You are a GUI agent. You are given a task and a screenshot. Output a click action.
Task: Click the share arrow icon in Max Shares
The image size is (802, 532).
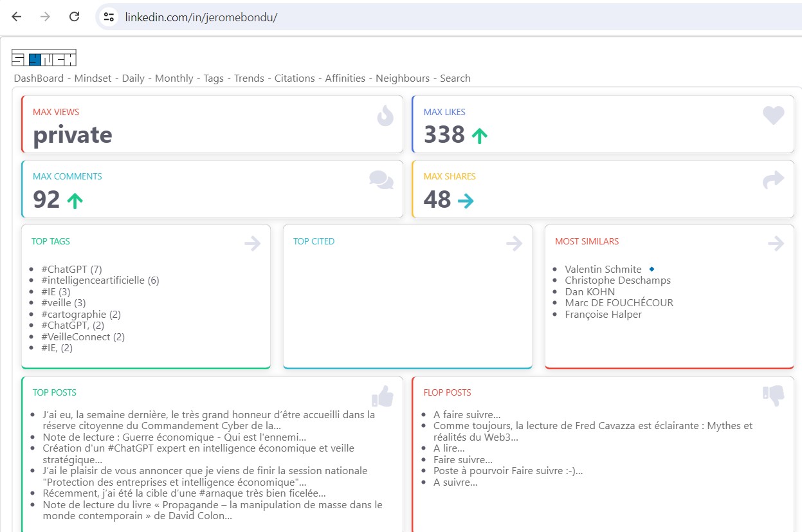(773, 180)
